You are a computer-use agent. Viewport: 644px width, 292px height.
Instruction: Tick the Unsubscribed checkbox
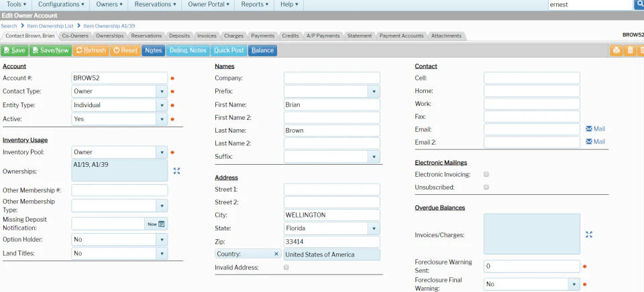tap(486, 187)
